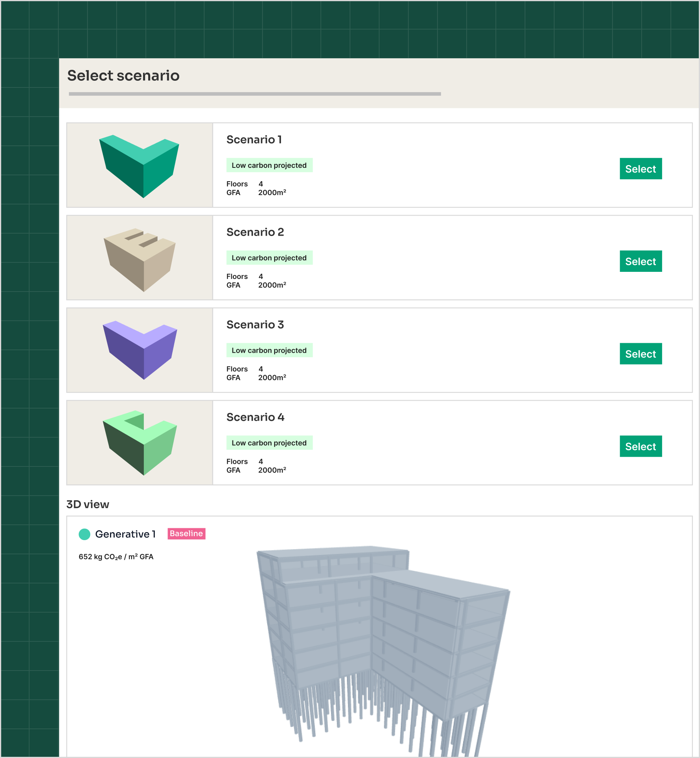Choose Scenario 3 using its Select button
Screen dimensions: 700x758
(640, 354)
